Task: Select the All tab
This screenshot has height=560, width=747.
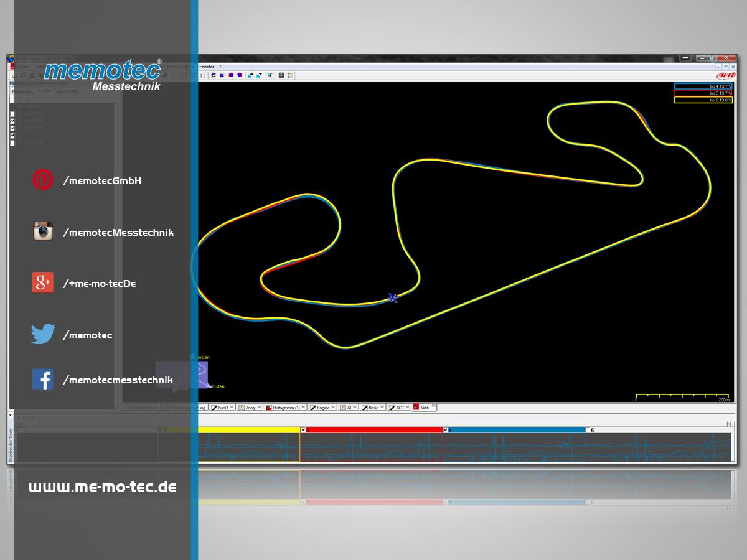Action: click(x=349, y=408)
